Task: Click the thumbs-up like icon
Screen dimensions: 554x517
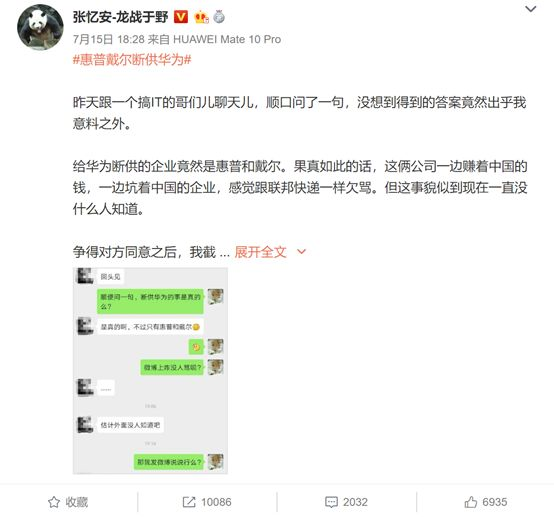Action: pos(471,502)
